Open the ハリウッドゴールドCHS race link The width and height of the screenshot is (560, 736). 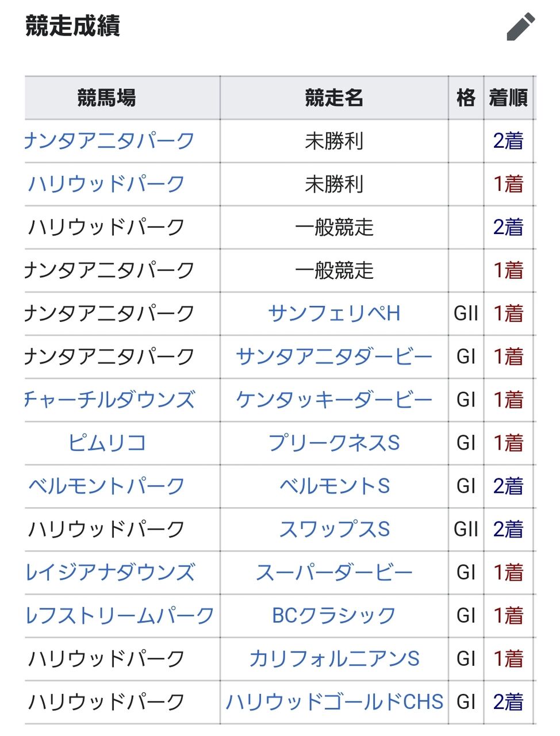334,701
